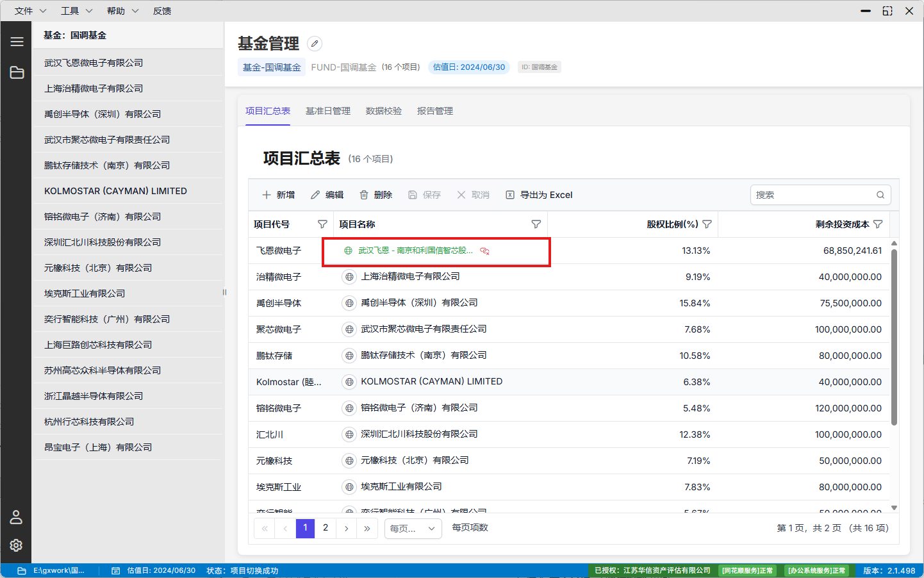Open the 文件 menu
Viewport: 924px width, 578px height.
pyautogui.click(x=30, y=11)
